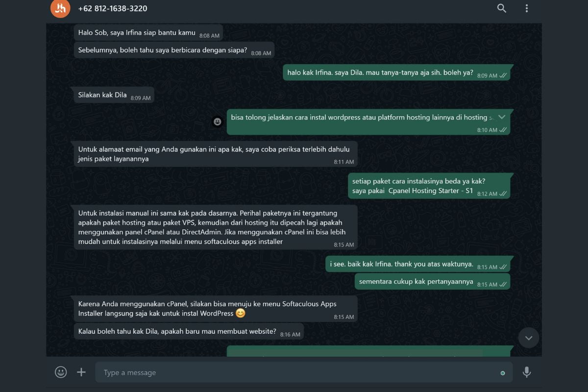Open the three-dot chat menu

pos(527,8)
